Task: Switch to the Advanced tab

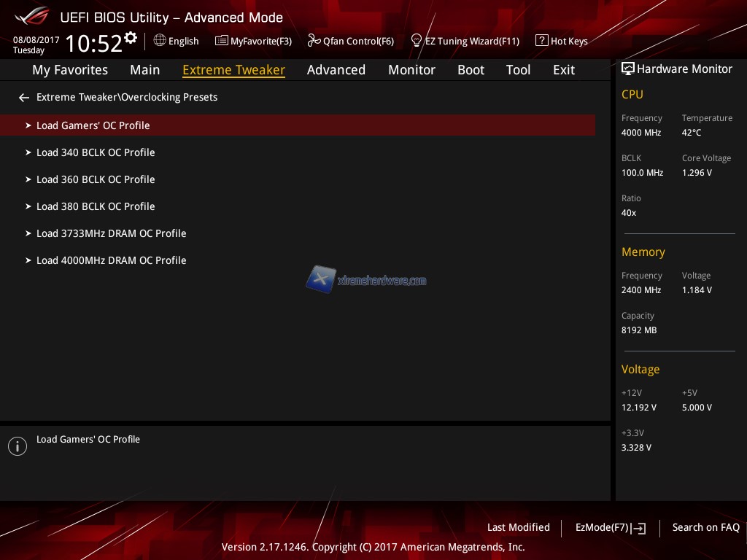Action: coord(336,70)
